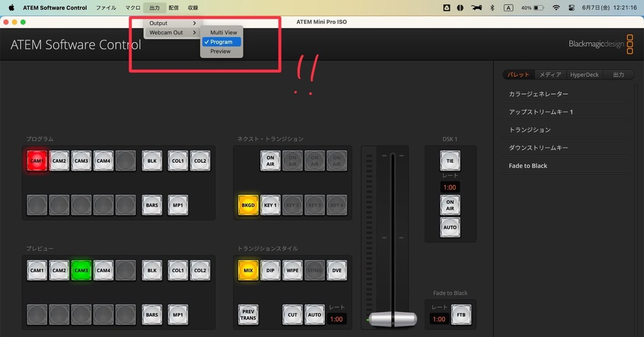Open the マクロ menu
644x337 pixels.
point(133,8)
